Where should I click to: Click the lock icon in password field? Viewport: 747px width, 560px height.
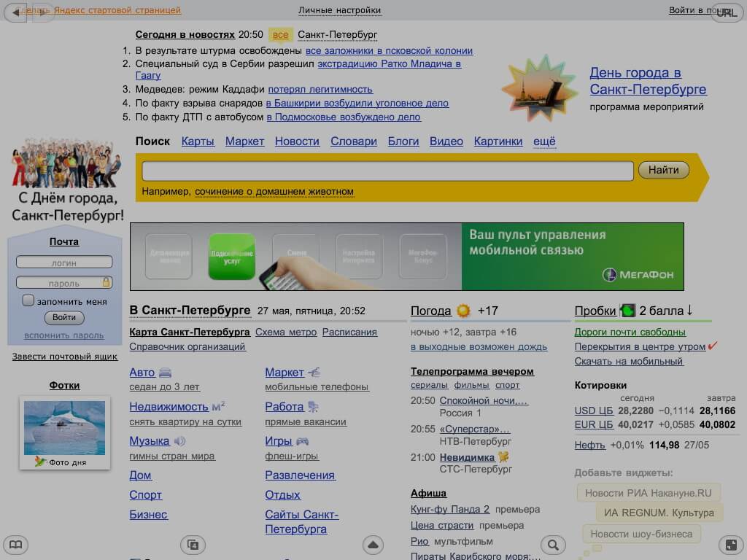pos(106,282)
